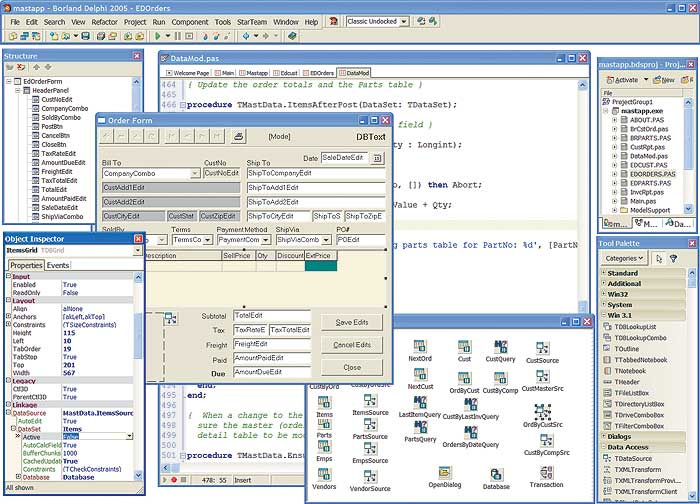Select Main.pas in project tree
This screenshot has width=700, height=504.
pyautogui.click(x=643, y=201)
